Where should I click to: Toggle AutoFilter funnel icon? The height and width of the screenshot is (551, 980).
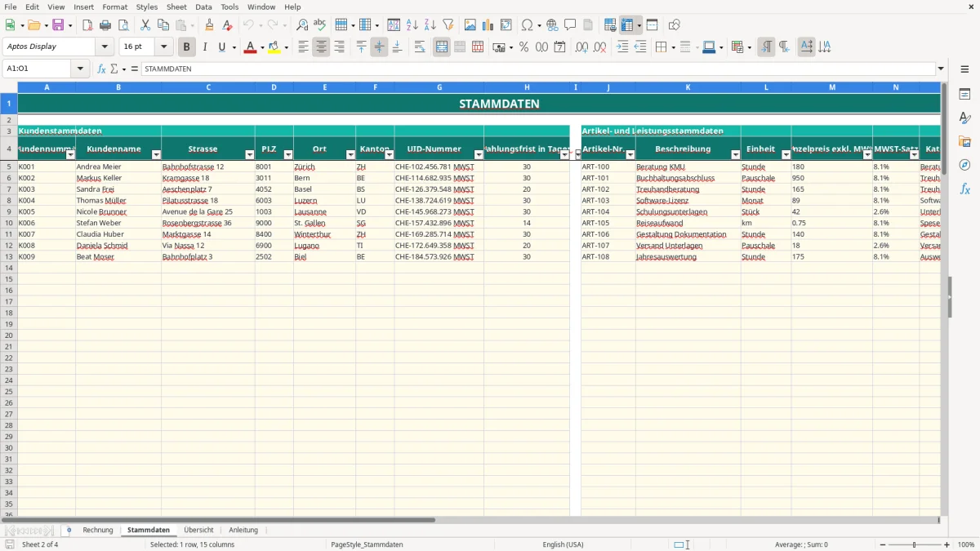click(x=448, y=25)
